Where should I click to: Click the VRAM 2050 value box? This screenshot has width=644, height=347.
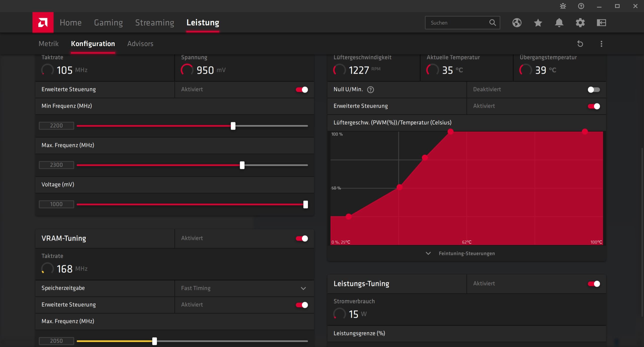pos(56,341)
